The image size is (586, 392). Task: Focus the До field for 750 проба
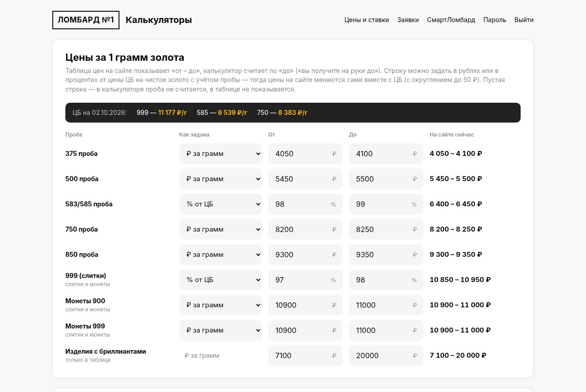[x=386, y=229]
